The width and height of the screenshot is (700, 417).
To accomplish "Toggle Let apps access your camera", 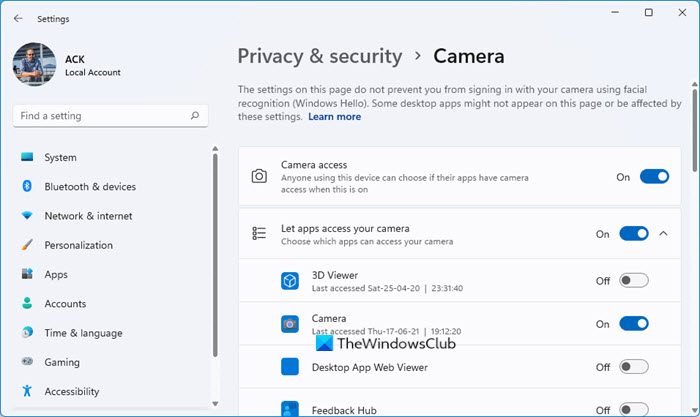I will pyautogui.click(x=634, y=234).
